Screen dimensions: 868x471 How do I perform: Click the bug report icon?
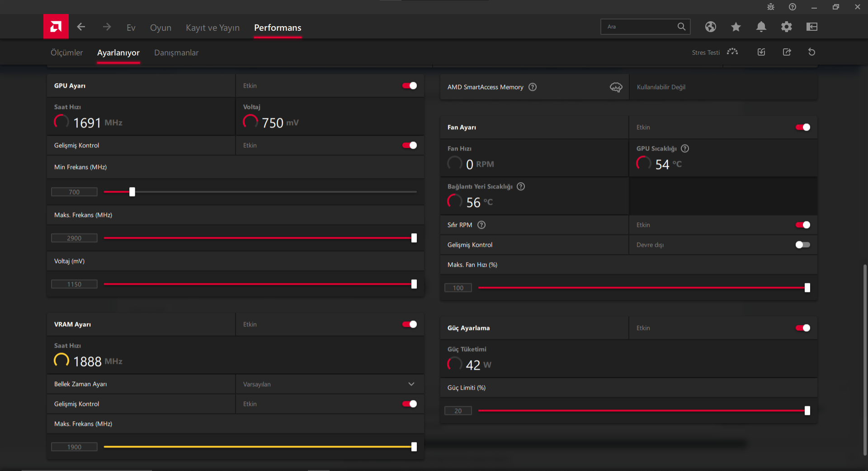(x=770, y=7)
